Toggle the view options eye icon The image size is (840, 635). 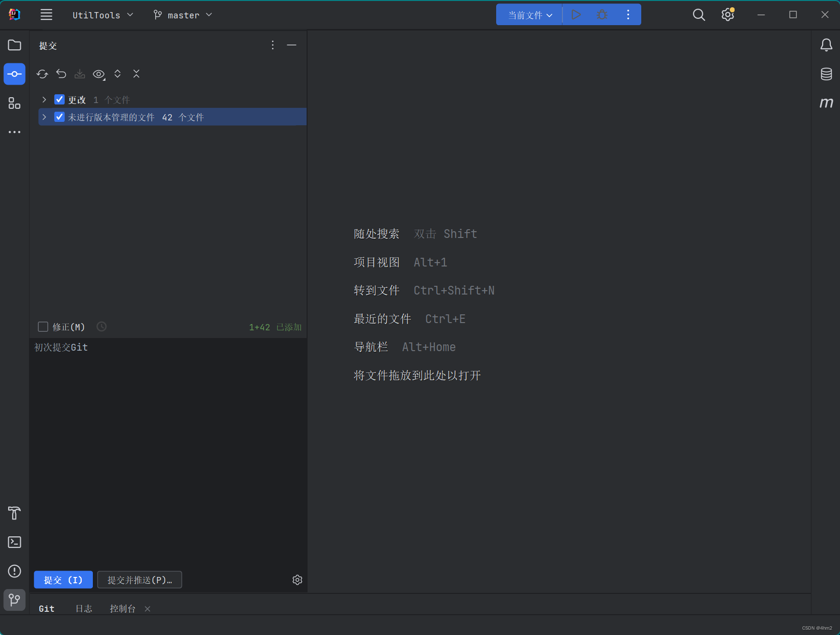(x=99, y=74)
